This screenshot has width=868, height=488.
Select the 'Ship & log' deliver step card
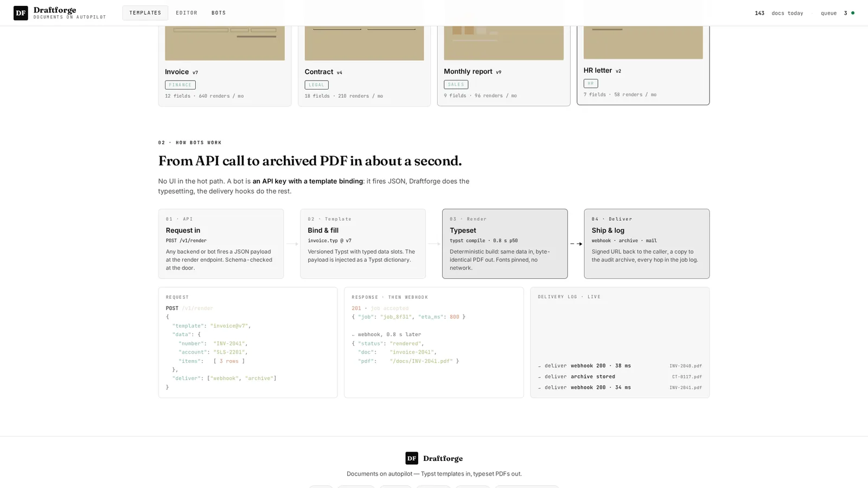point(647,243)
